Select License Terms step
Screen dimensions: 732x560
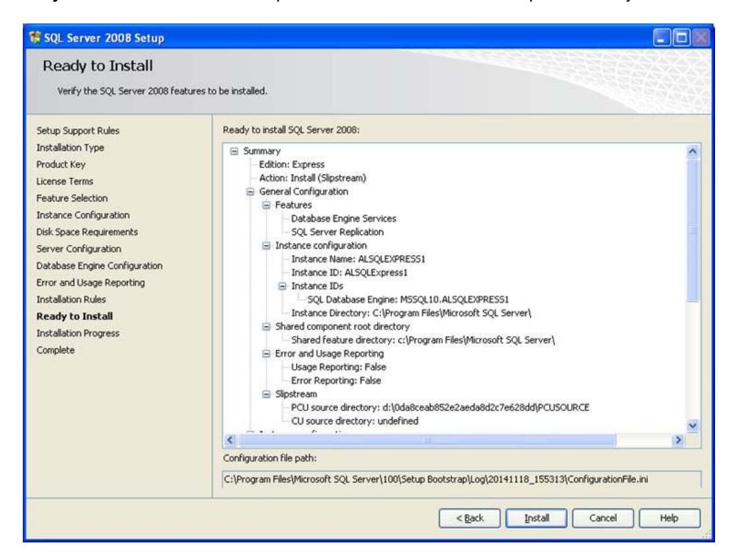[x=65, y=181]
